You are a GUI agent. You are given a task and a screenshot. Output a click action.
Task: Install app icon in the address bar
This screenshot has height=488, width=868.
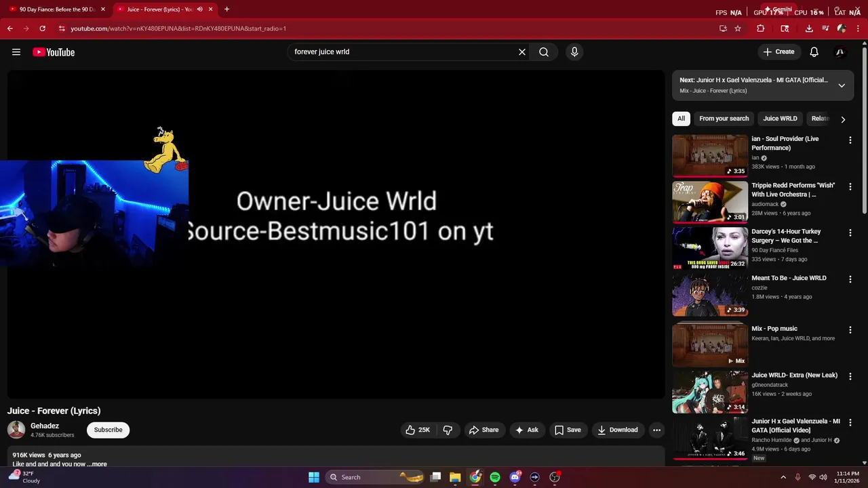pos(723,28)
